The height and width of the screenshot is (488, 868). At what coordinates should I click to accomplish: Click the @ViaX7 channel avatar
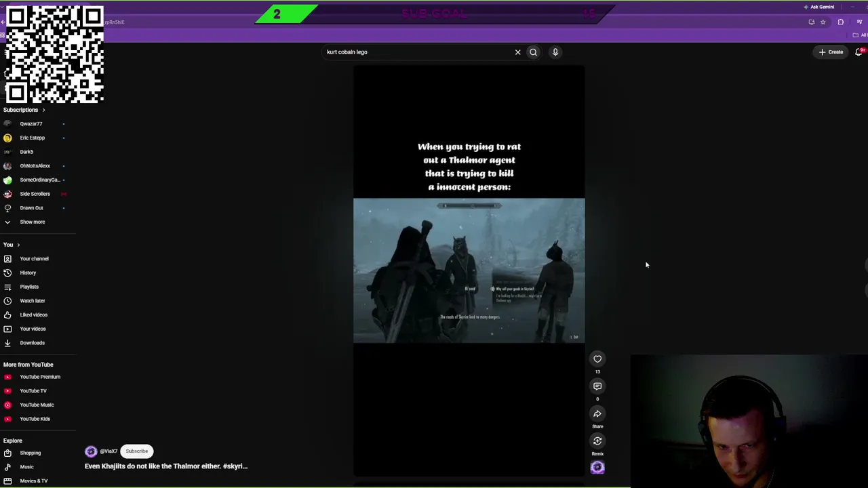tap(91, 451)
